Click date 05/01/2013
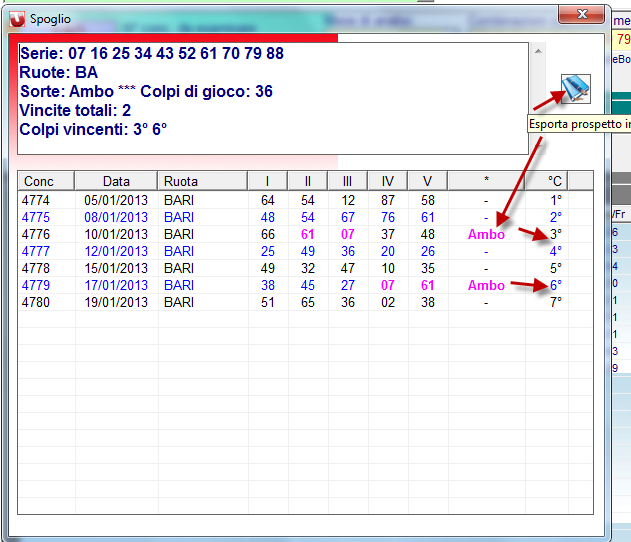Image resolution: width=631 pixels, height=542 pixels. [x=116, y=200]
